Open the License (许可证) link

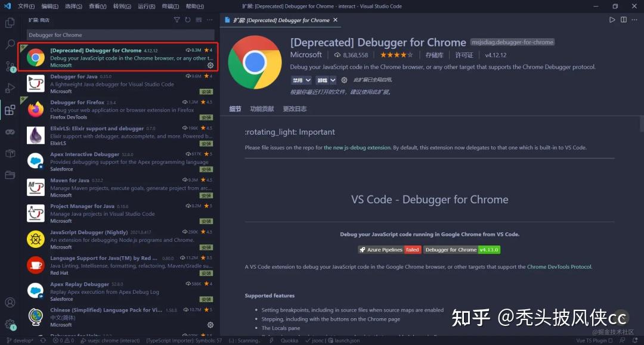click(464, 55)
